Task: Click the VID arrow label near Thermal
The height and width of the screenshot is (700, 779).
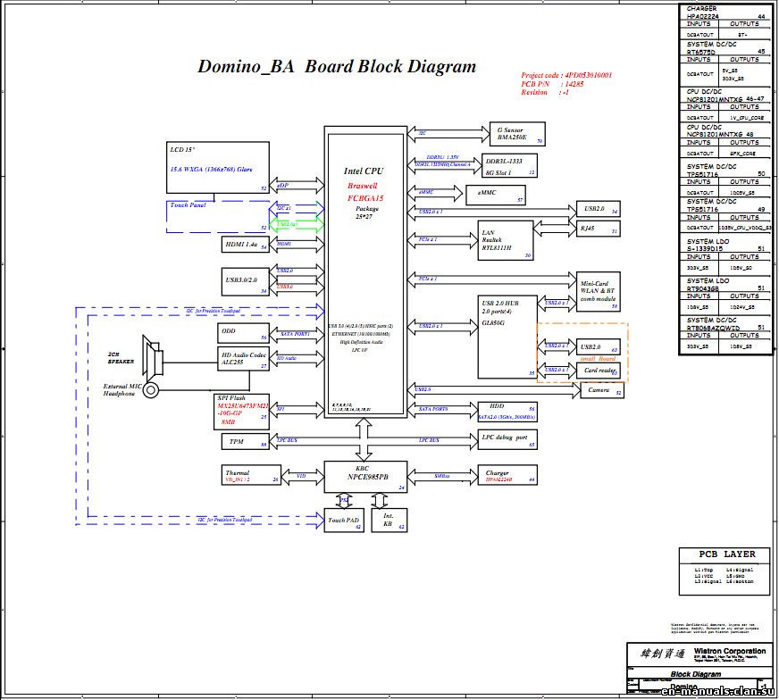Action: [301, 476]
